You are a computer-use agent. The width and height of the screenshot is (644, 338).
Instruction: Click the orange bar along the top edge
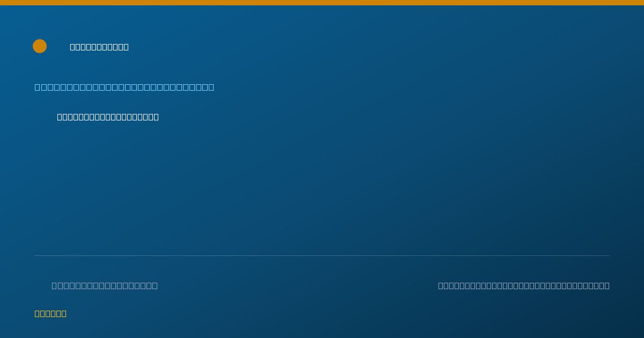(x=322, y=3)
